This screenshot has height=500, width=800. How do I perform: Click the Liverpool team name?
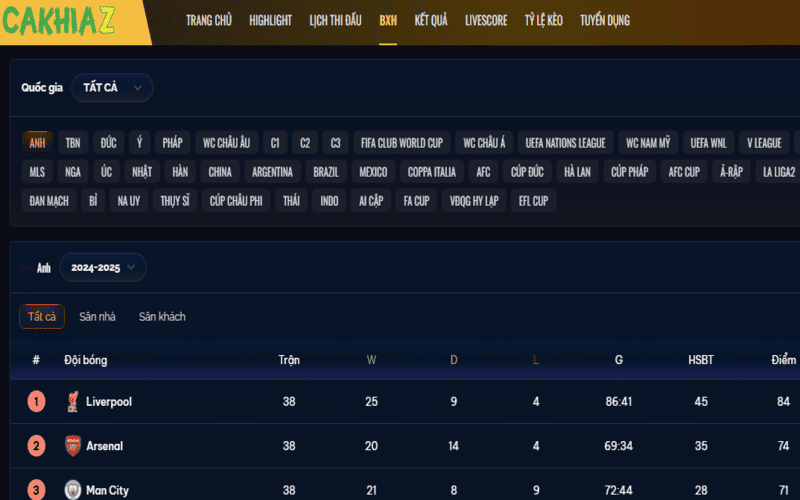coord(109,402)
